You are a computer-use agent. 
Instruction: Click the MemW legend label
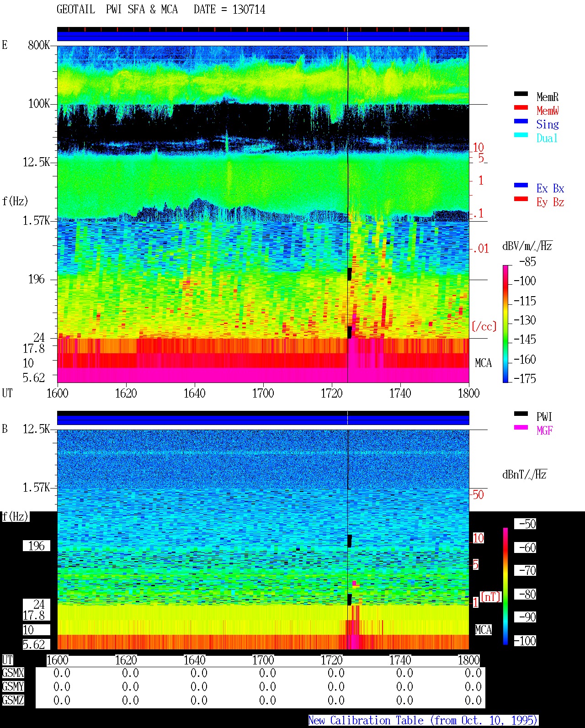click(x=548, y=111)
